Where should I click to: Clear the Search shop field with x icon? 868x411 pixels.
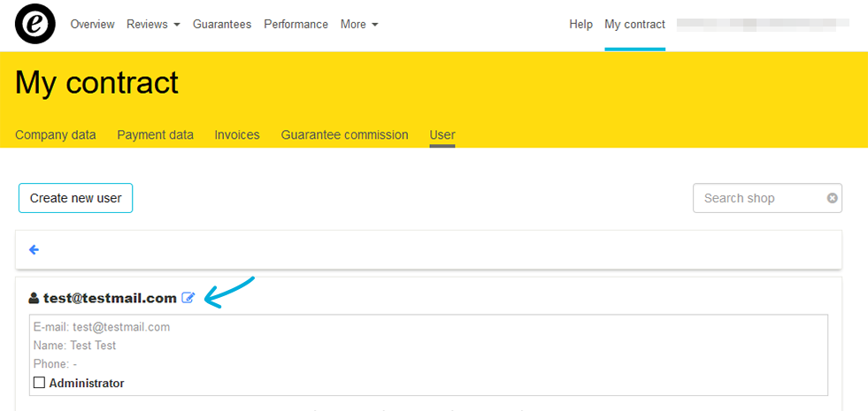click(x=832, y=198)
